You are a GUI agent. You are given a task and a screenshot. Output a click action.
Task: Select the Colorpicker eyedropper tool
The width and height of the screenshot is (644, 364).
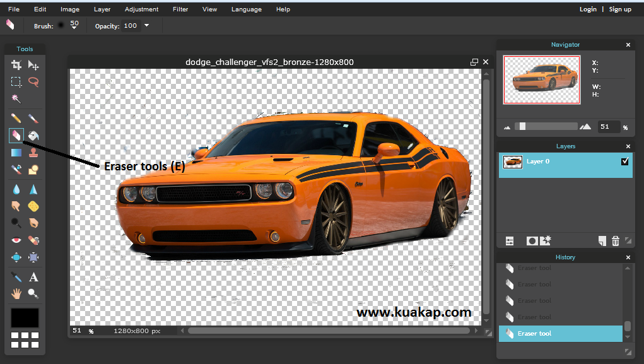tap(16, 277)
